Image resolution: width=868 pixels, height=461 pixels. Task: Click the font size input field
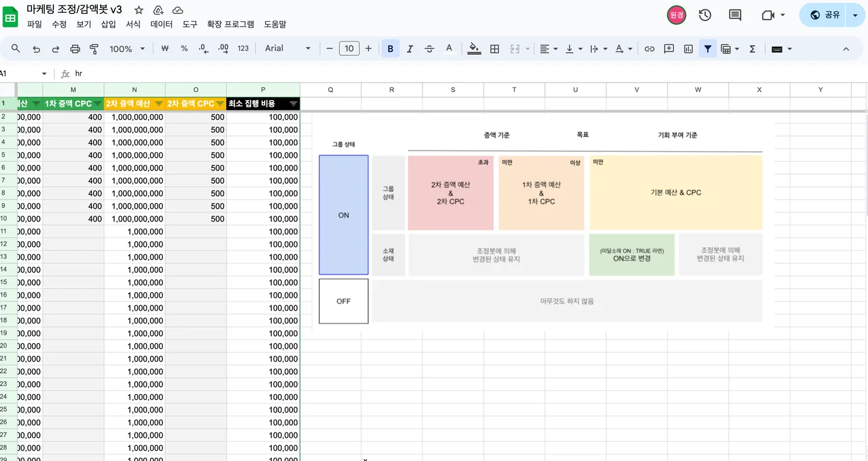pyautogui.click(x=349, y=49)
